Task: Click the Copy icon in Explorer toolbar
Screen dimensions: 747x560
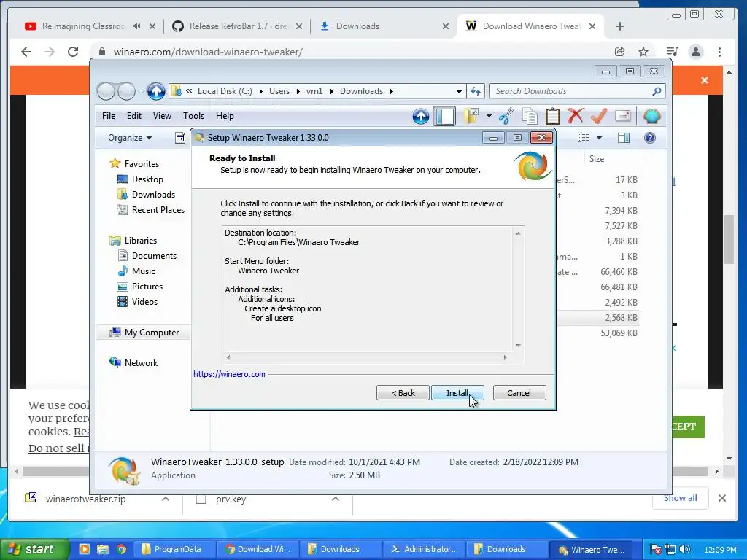Action: click(x=530, y=116)
